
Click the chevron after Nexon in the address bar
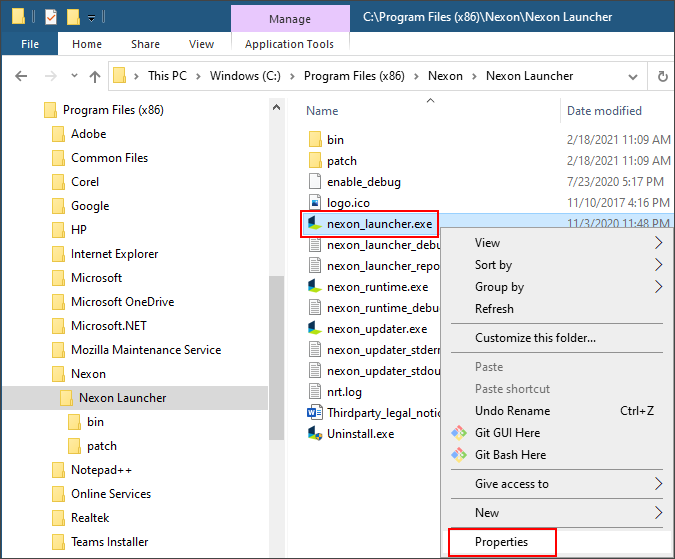click(x=474, y=77)
